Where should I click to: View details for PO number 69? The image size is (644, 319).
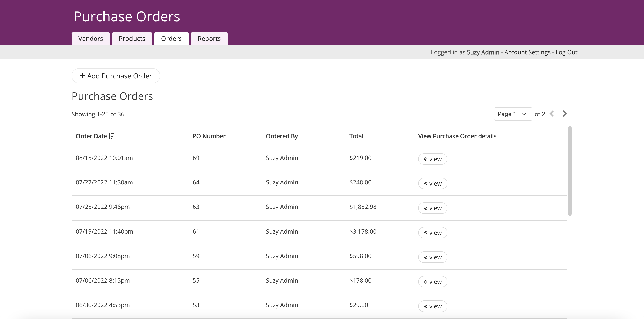click(433, 159)
